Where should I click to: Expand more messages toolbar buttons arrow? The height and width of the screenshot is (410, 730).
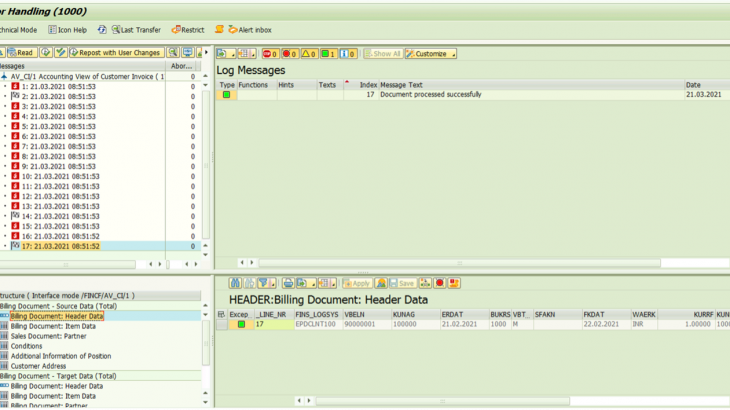tap(206, 53)
